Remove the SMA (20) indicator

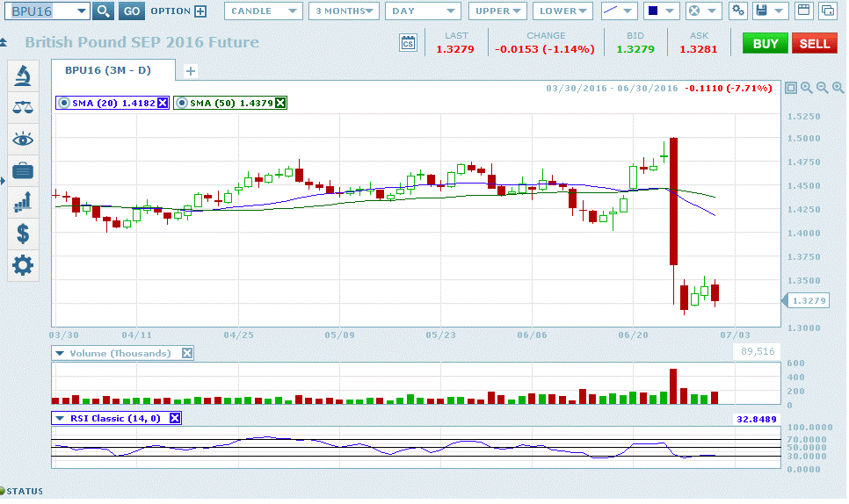pyautogui.click(x=163, y=103)
